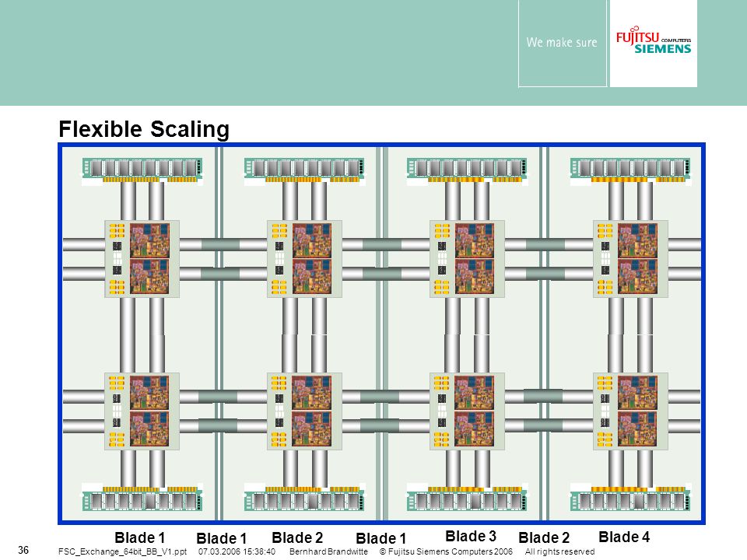Click the top memory DIMM in Blade 3 column
This screenshot has width=747, height=560.
[x=467, y=170]
